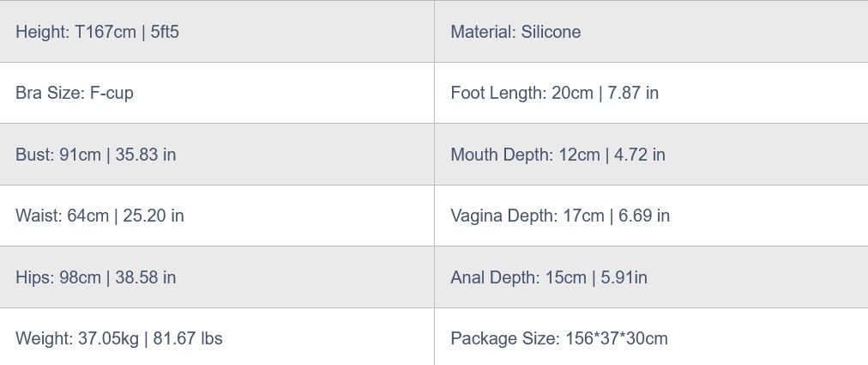Click the 81.67 lbs weight value
Screen dimensions: 868x365
[188, 338]
